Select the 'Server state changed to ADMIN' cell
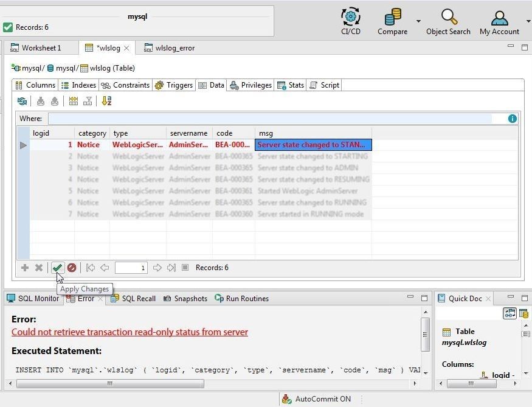 pyautogui.click(x=313, y=168)
